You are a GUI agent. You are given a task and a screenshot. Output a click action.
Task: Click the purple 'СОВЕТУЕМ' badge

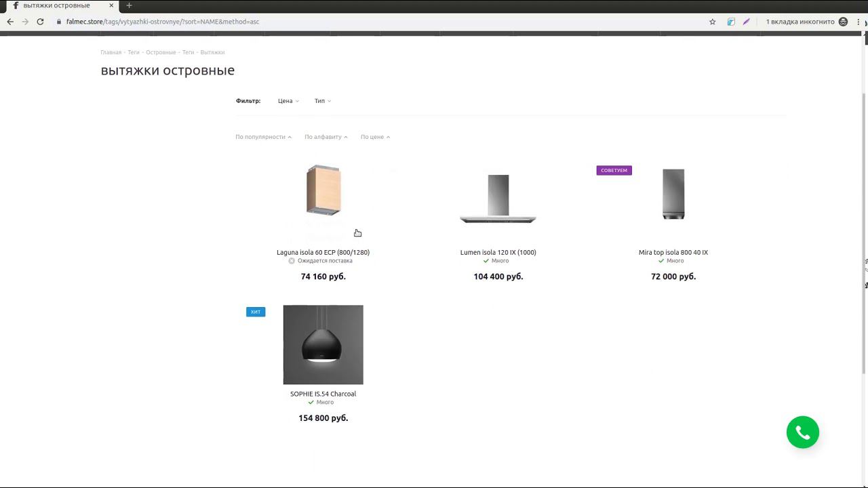[614, 170]
